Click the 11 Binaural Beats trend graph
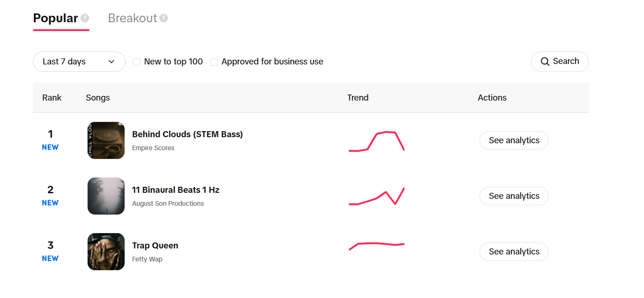 tap(377, 197)
